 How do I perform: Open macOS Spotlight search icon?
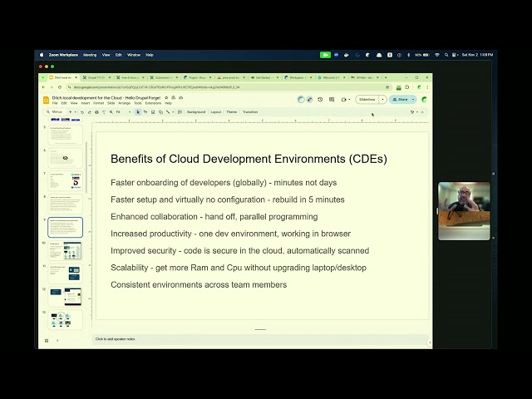point(446,55)
